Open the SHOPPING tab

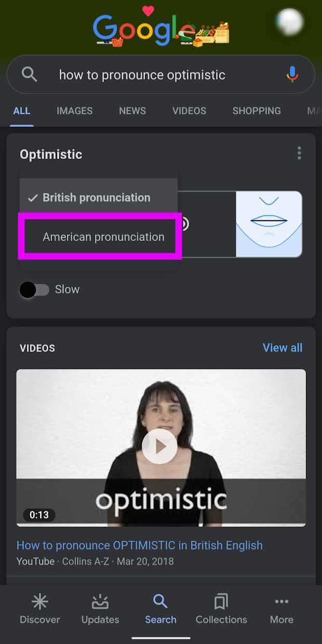pos(257,111)
